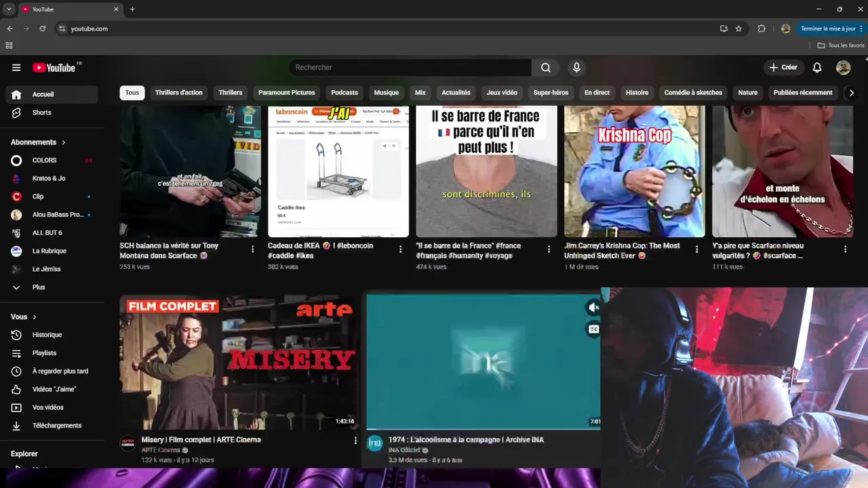Open the YouTube hamburger guide menu
Screen dimensions: 868x488
(x=16, y=68)
